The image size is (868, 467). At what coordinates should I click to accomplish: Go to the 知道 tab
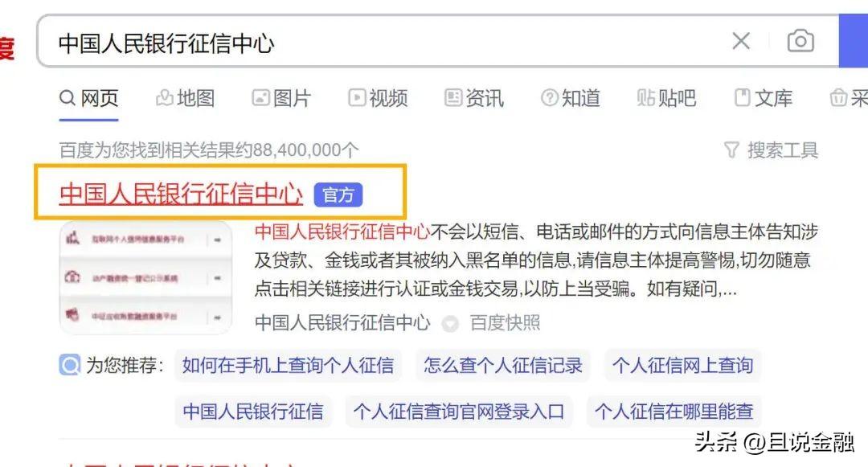coord(570,99)
